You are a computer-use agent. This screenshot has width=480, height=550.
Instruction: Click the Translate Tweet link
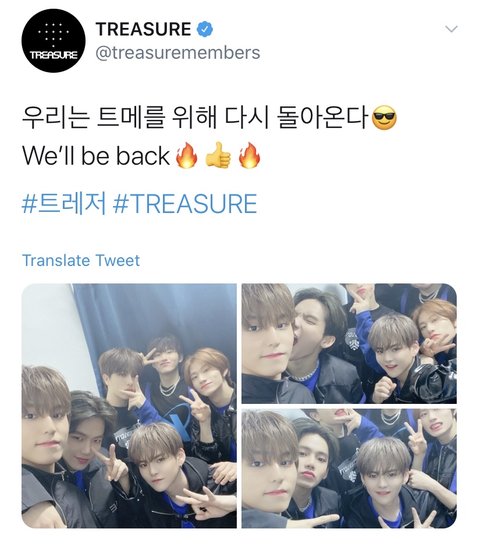point(81,261)
